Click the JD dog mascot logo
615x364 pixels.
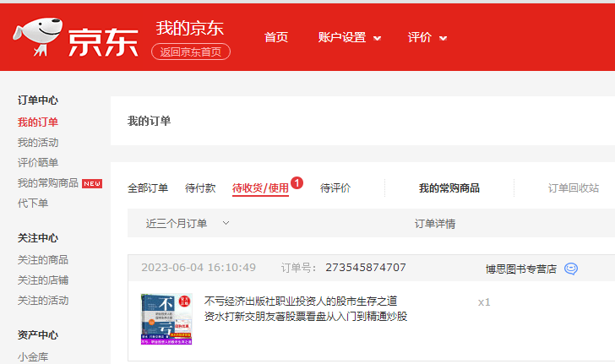point(38,36)
